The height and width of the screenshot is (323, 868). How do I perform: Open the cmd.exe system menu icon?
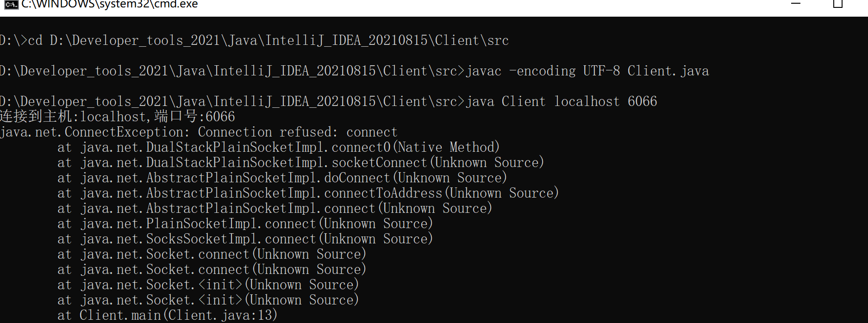(x=11, y=4)
